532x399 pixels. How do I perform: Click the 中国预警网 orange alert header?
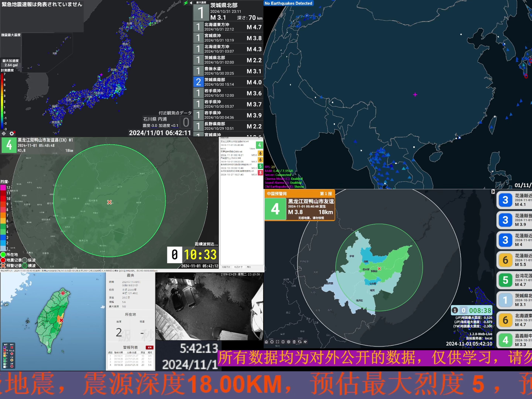(300, 193)
